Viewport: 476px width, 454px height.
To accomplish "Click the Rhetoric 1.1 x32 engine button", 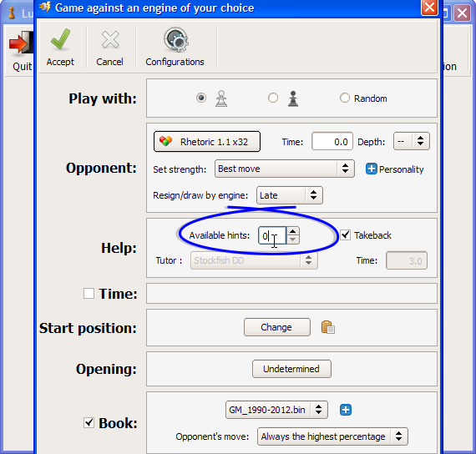I will coord(207,141).
